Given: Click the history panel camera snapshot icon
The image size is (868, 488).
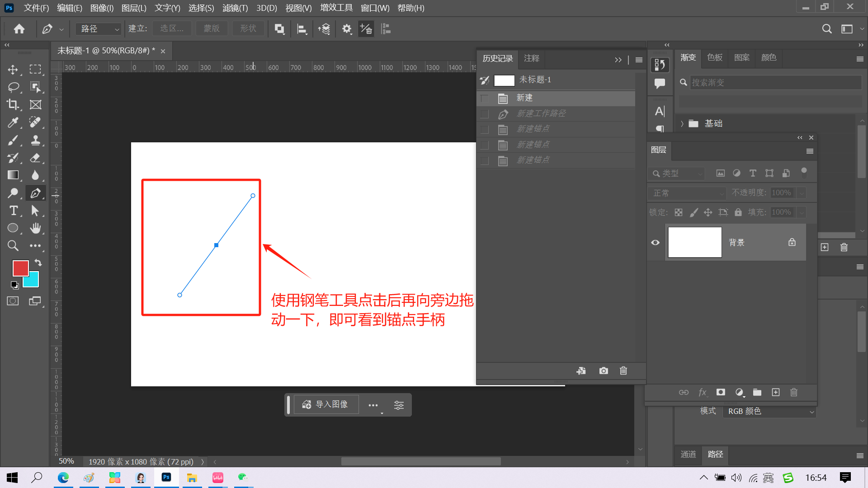Looking at the screenshot, I should tap(603, 371).
